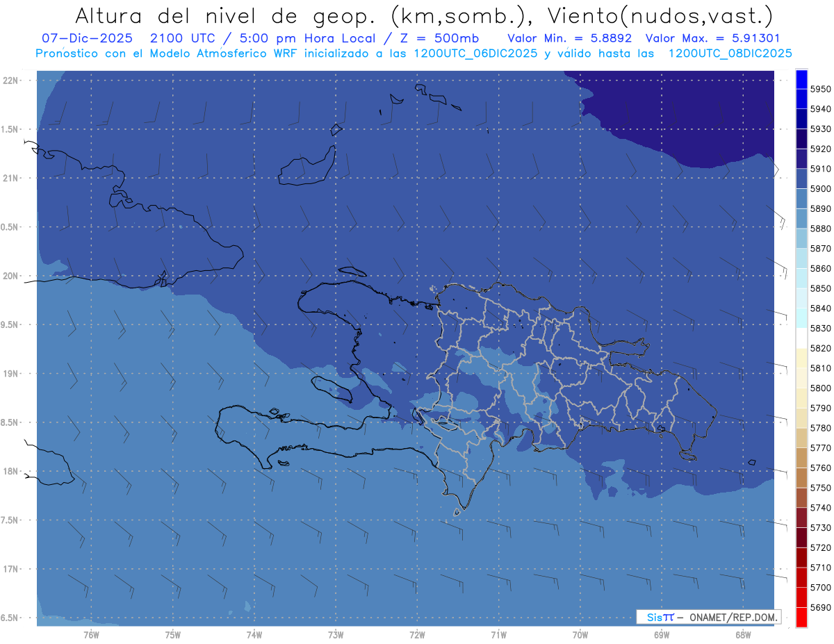This screenshot has height=644, width=834.
Task: Click the 'Valor Min. = 5.8892' text
Action: (x=569, y=39)
